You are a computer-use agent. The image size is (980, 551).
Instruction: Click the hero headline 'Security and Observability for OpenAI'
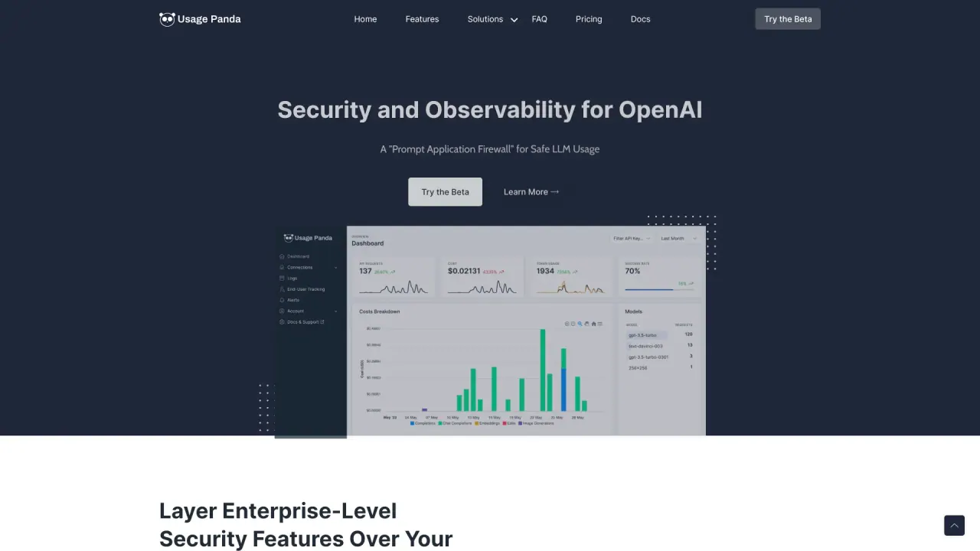pyautogui.click(x=490, y=109)
